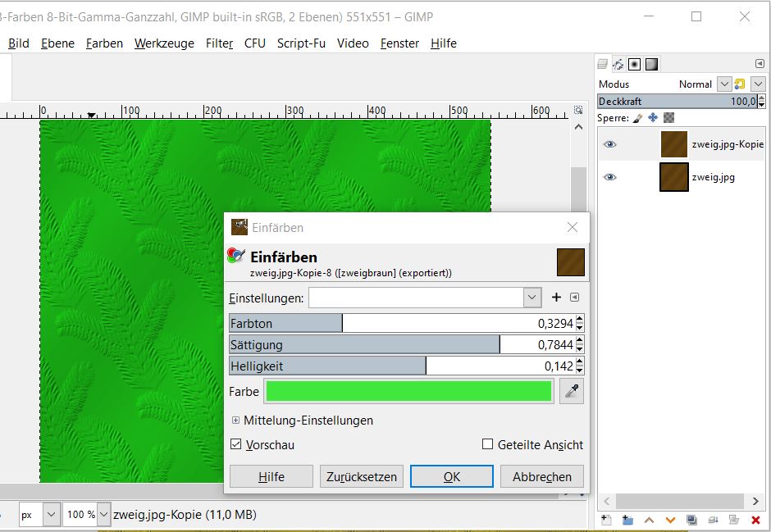This screenshot has width=771, height=532.
Task: Toggle the lock alpha channel icon
Action: 668,118
